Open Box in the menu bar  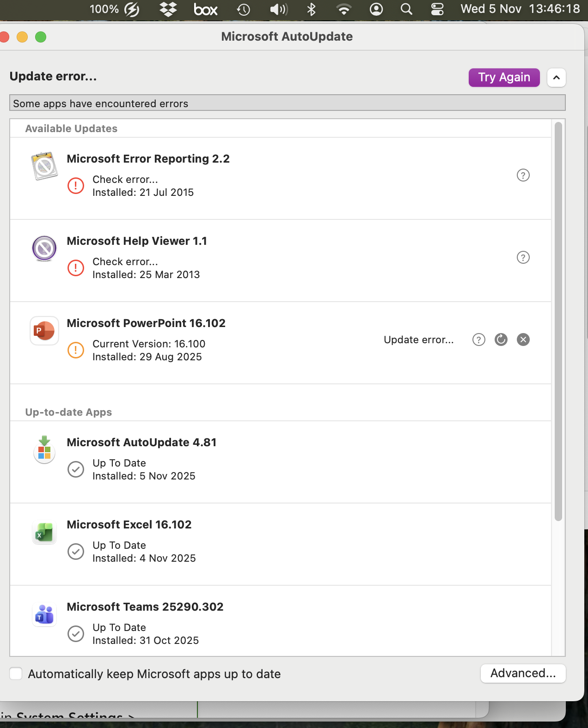coord(206,9)
